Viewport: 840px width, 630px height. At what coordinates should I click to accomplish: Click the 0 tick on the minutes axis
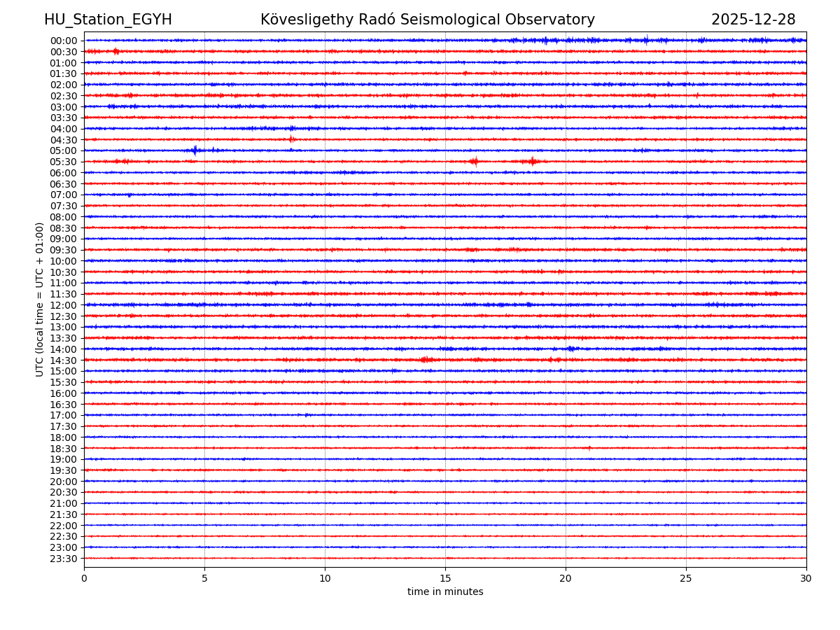[x=84, y=579]
